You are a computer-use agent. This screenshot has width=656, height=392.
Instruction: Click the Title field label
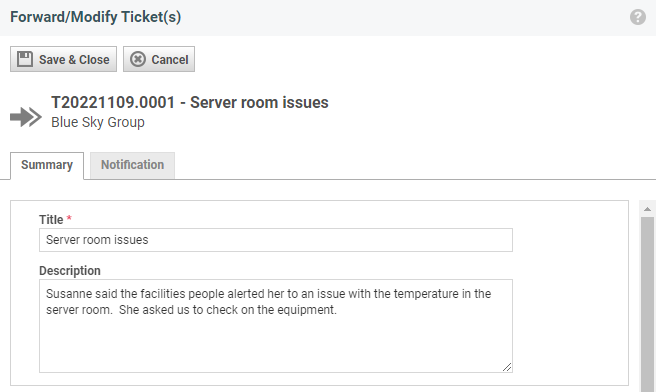point(51,220)
